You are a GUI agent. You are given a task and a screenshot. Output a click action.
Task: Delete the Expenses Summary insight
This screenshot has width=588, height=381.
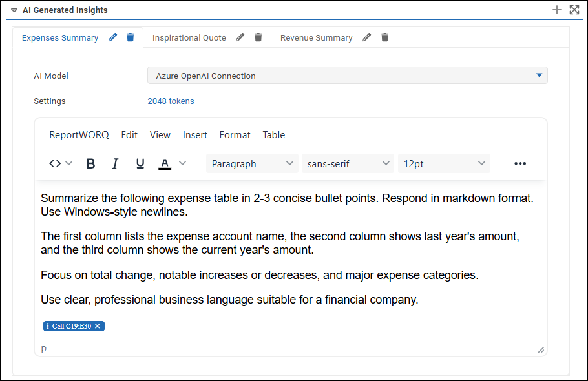click(x=131, y=37)
